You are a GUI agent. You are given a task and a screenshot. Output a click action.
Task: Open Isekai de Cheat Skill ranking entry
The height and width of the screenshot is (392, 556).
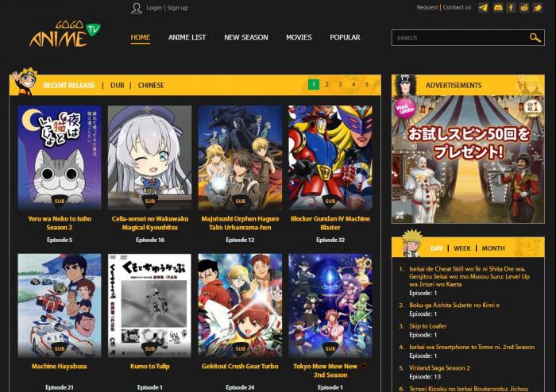pos(469,277)
